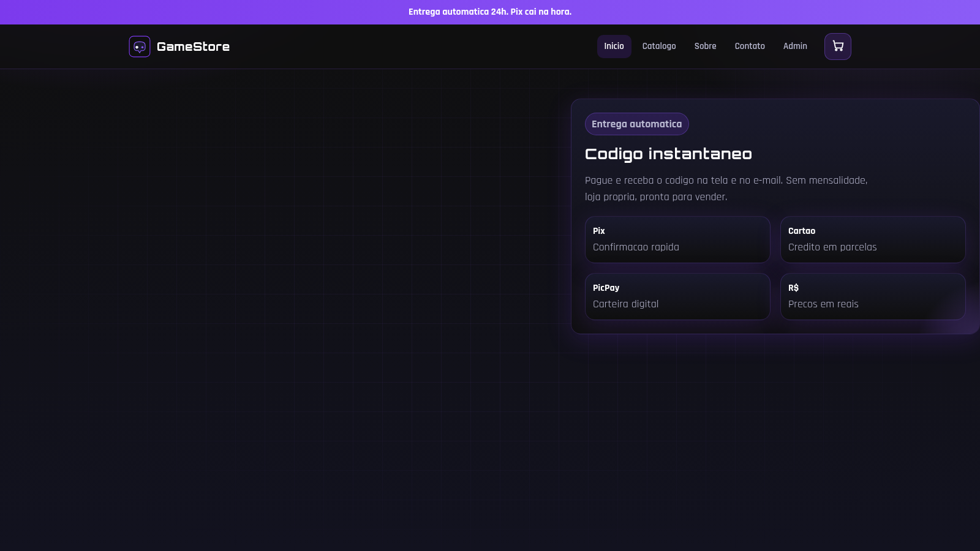The width and height of the screenshot is (980, 551).
Task: Click the R$ Precos em reais card
Action: click(x=873, y=296)
